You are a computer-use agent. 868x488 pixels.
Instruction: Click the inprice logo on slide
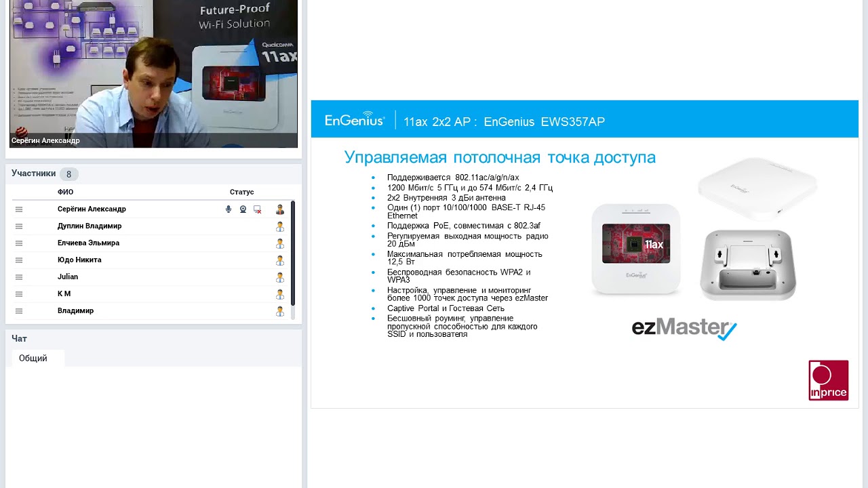click(x=829, y=380)
